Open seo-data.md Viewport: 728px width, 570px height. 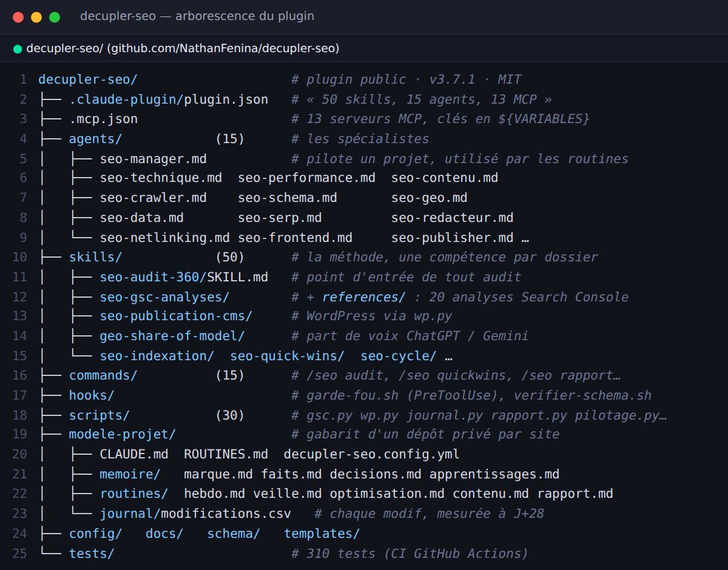pyautogui.click(x=141, y=218)
